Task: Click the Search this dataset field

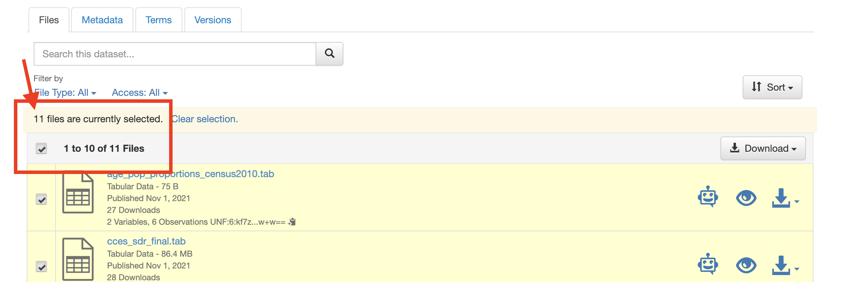Action: tap(175, 54)
